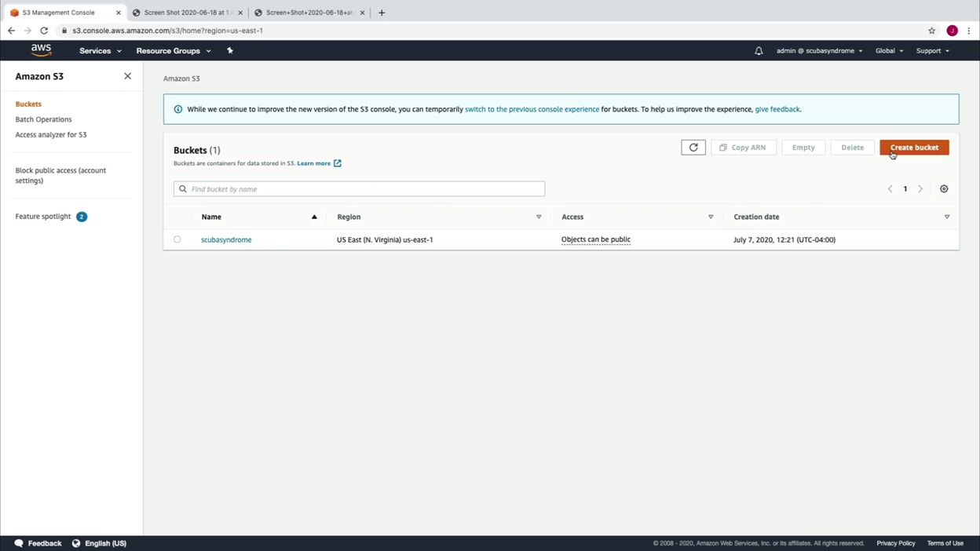The image size is (980, 551).
Task: Click the browser back arrow
Action: (11, 31)
